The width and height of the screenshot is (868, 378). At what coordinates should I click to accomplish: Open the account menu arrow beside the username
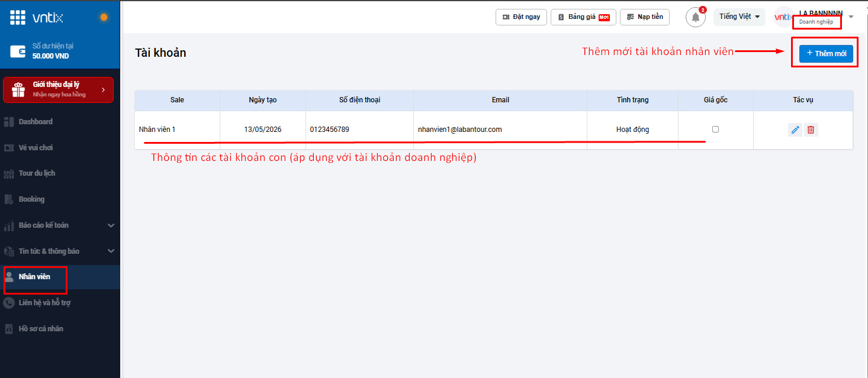851,17
